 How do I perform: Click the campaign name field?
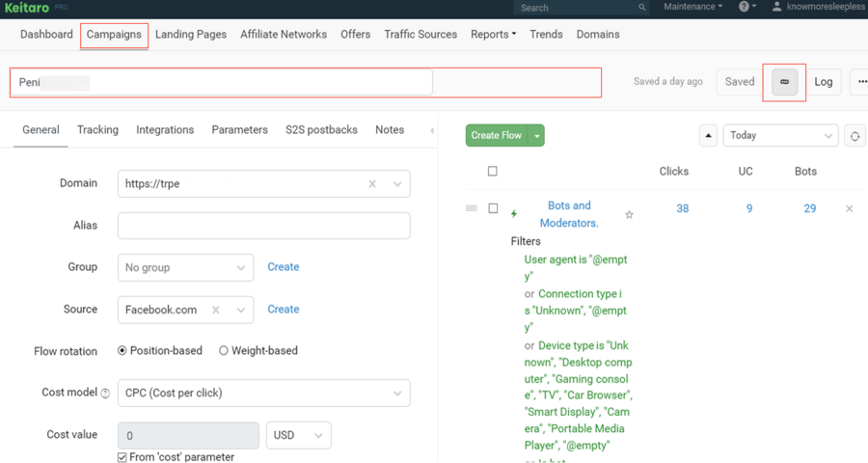point(222,83)
